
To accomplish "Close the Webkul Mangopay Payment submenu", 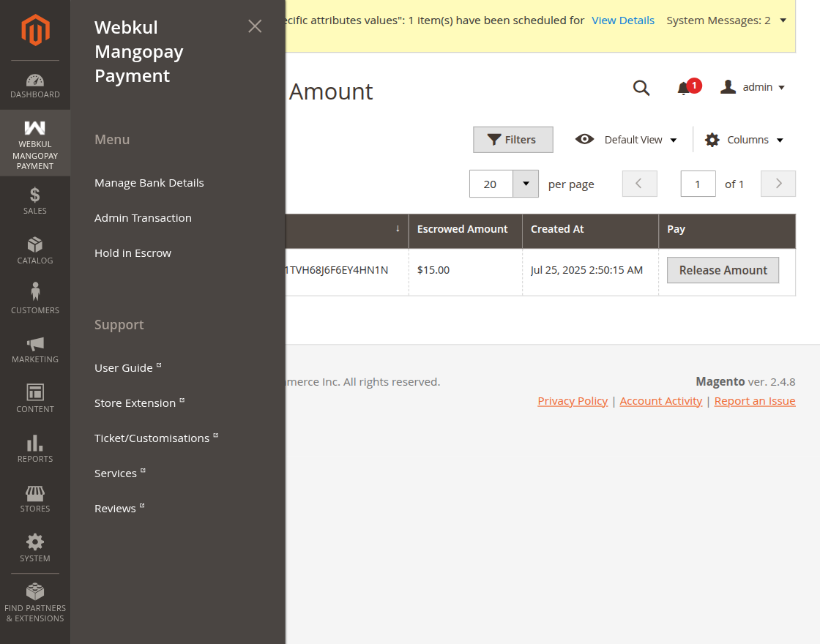I will pyautogui.click(x=255, y=26).
